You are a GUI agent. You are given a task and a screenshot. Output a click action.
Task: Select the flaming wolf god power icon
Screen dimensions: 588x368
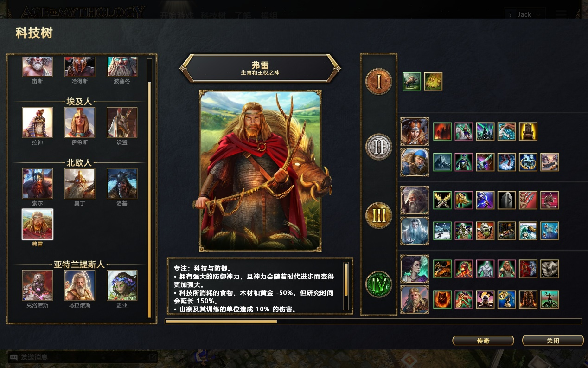[x=442, y=299]
